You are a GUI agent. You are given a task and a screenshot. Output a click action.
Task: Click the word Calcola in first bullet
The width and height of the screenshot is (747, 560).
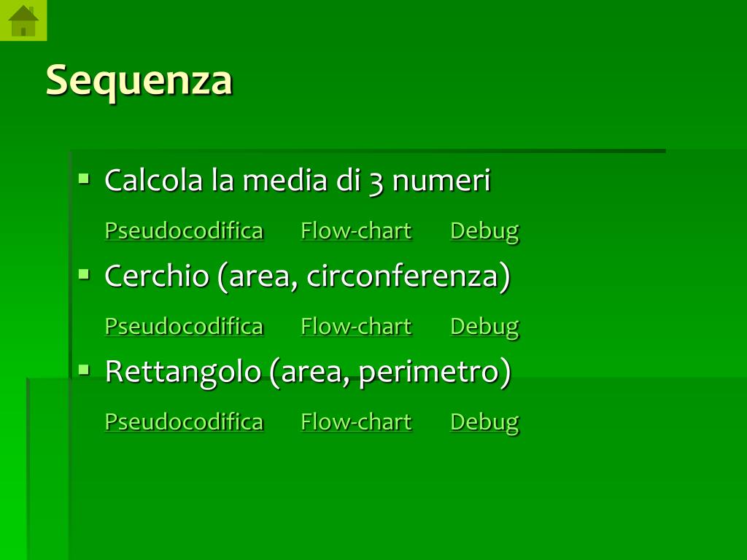153,181
